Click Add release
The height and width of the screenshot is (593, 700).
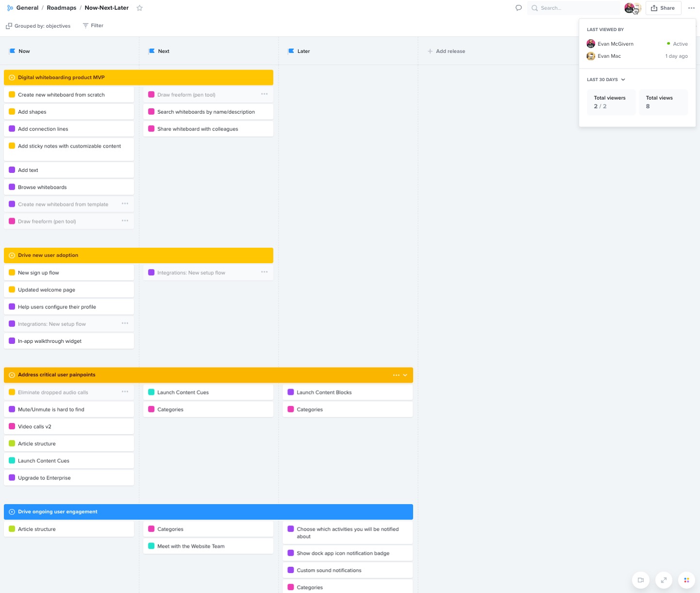pyautogui.click(x=446, y=51)
